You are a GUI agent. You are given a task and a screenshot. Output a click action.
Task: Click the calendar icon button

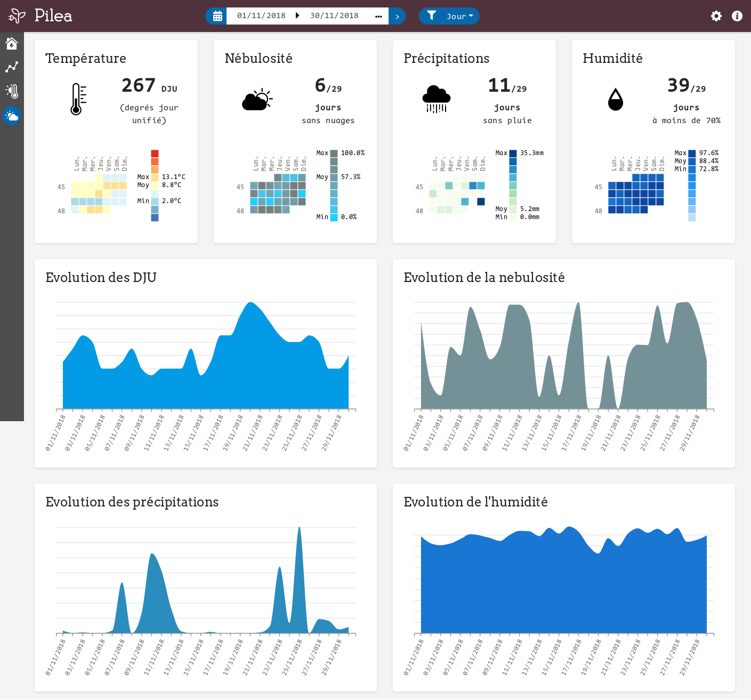pyautogui.click(x=217, y=16)
